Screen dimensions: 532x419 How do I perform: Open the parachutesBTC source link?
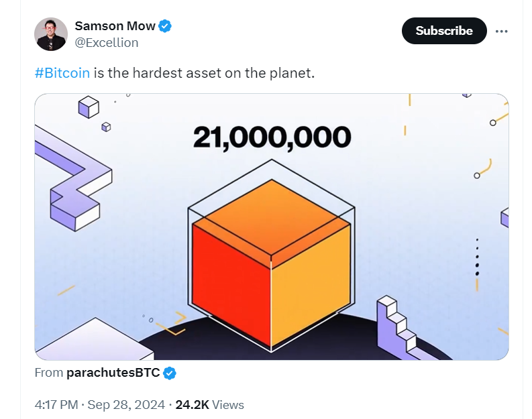(113, 373)
